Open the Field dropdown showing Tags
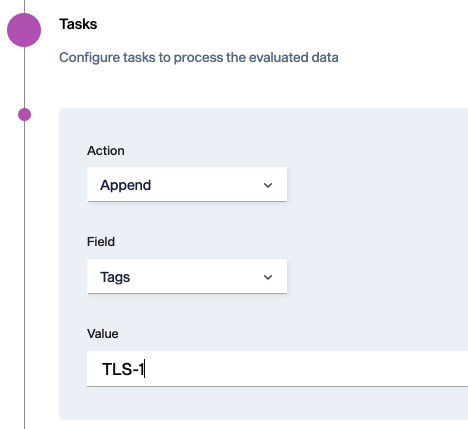468x429 pixels. point(187,276)
